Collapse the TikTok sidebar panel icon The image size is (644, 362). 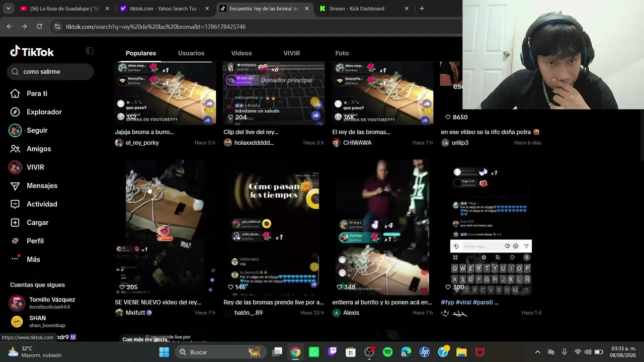[x=90, y=51]
